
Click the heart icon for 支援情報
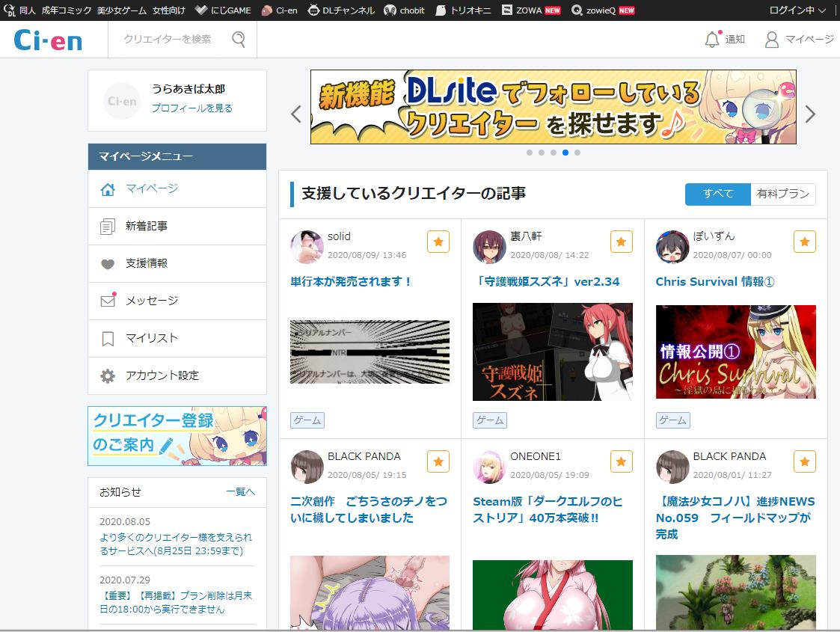click(x=108, y=264)
